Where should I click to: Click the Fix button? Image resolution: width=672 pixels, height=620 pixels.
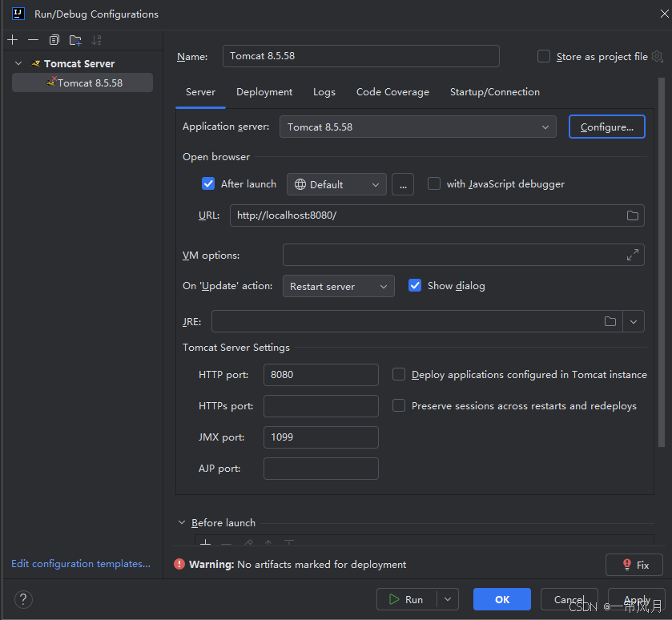point(634,565)
